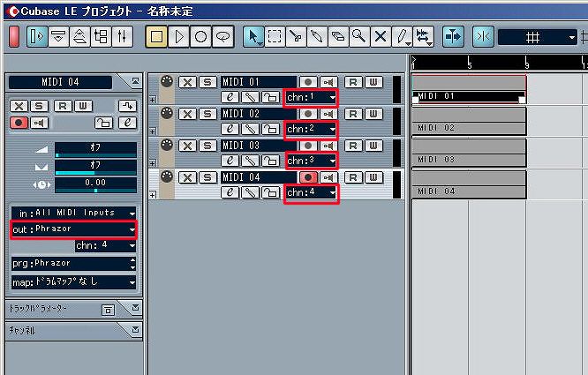The image size is (588, 375).
Task: Open edit channel settings for MIDI 01
Action: [230, 97]
